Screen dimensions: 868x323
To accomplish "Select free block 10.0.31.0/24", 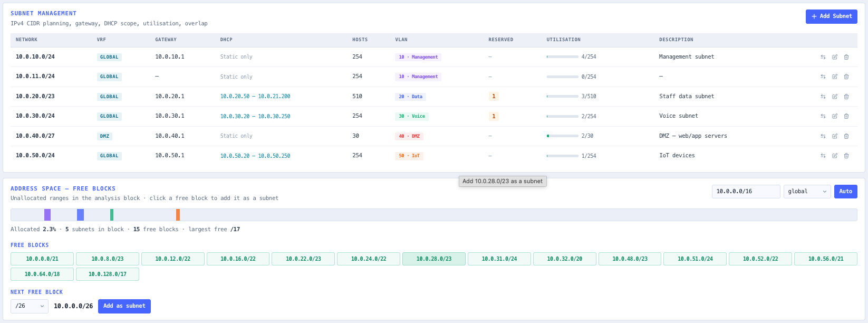I will tap(499, 259).
